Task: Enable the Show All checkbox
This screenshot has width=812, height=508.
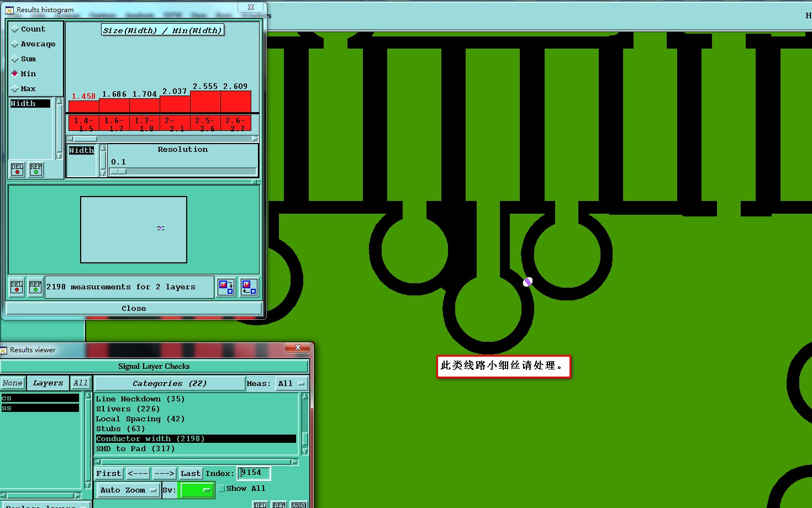Action: [222, 489]
